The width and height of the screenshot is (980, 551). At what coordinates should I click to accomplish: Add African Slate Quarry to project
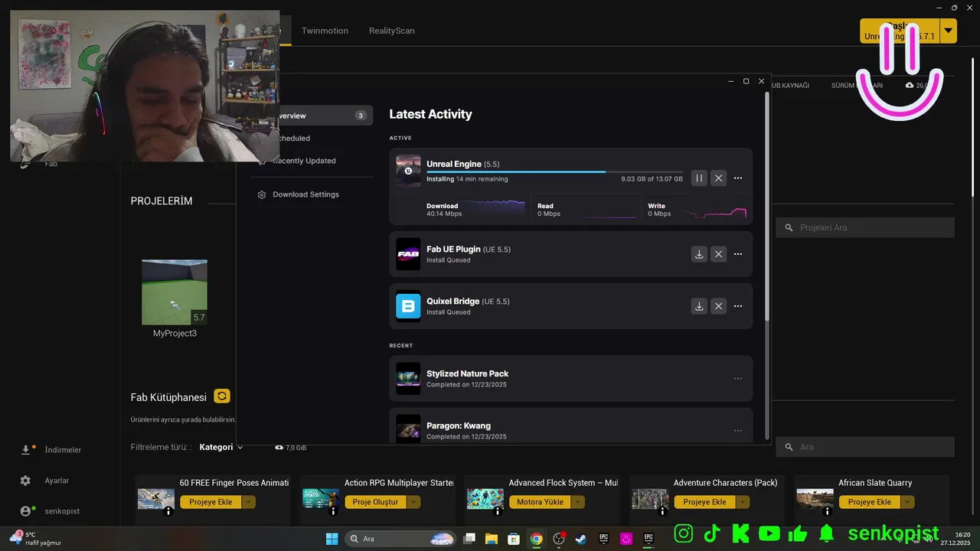[869, 502]
